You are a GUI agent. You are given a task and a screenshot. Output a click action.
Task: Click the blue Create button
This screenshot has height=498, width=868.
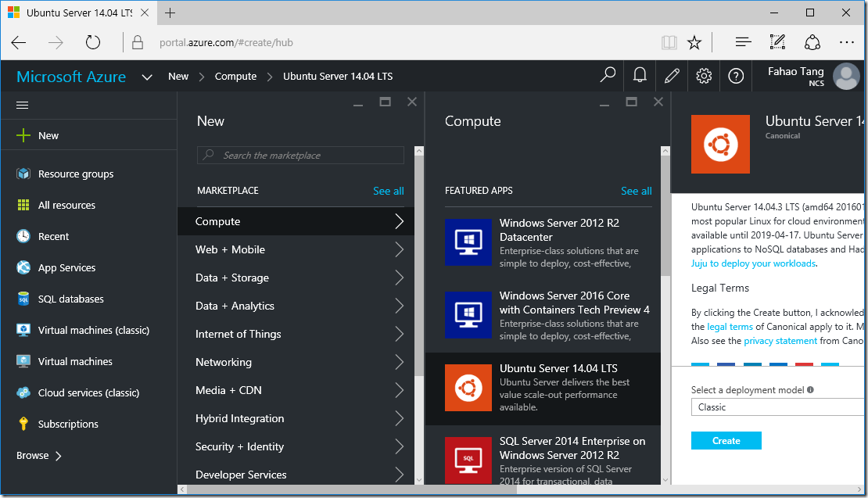click(726, 440)
